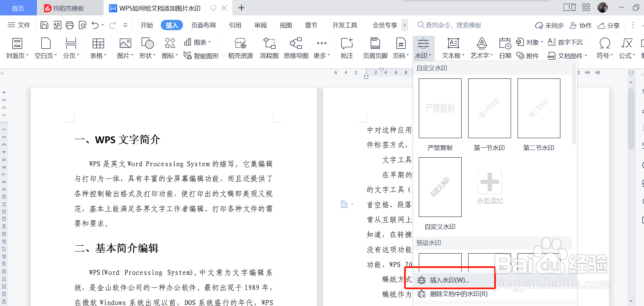Click the save icon in quick toolbar
The width and height of the screenshot is (644, 306).
[x=44, y=25]
